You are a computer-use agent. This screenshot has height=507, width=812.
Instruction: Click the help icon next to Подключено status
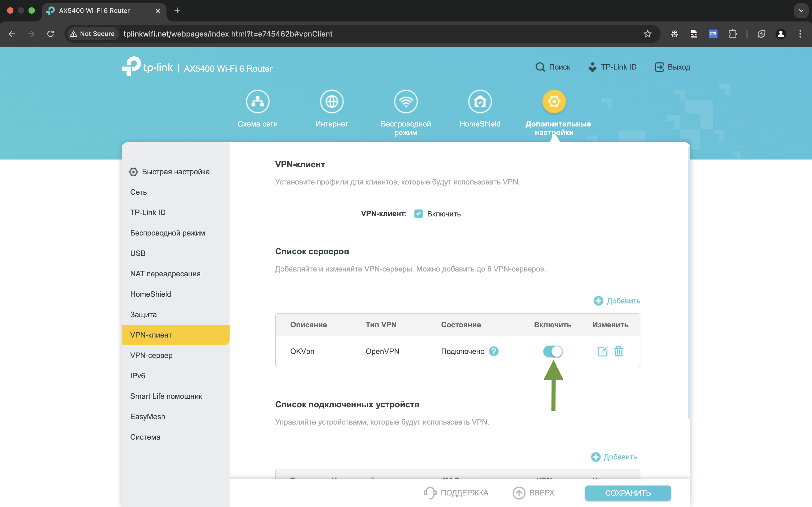pyautogui.click(x=494, y=351)
